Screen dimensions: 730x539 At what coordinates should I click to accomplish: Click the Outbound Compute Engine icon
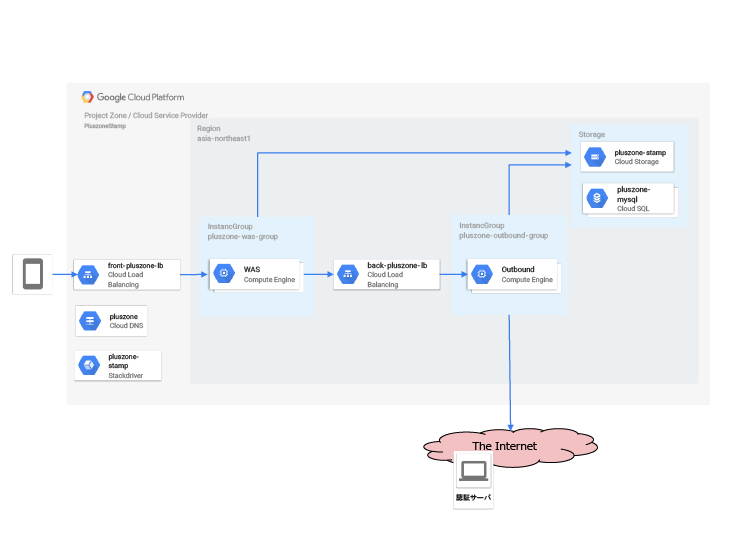482,274
